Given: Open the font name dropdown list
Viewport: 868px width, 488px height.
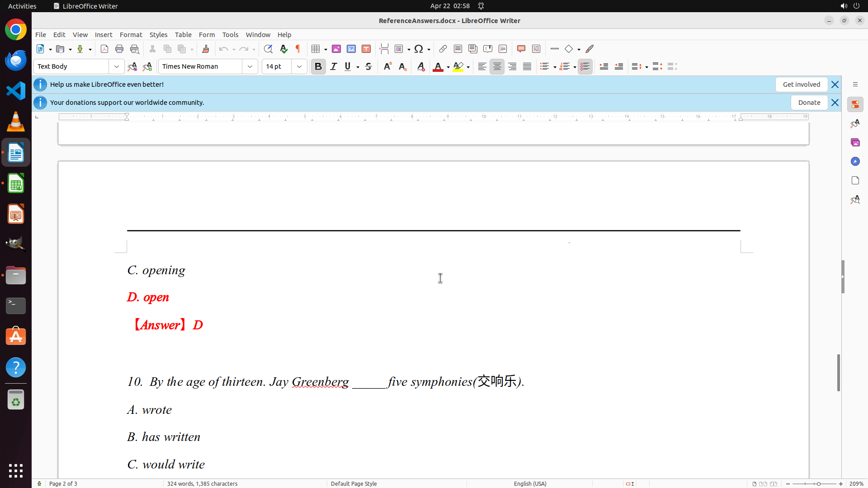Looking at the screenshot, I should tap(250, 66).
